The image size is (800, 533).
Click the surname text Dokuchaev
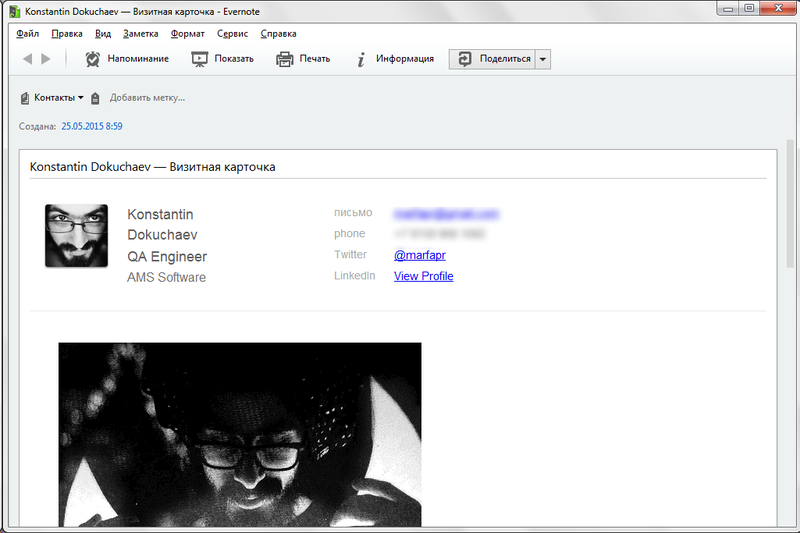click(162, 235)
